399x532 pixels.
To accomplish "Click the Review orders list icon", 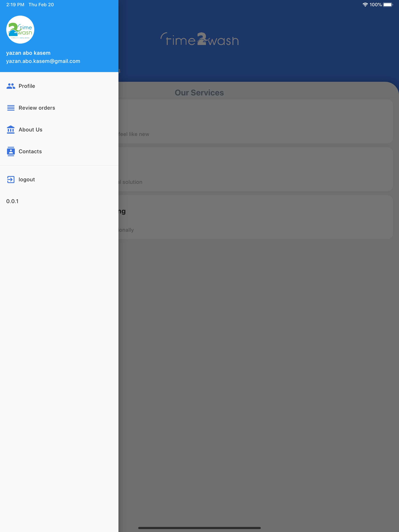I will tap(11, 108).
